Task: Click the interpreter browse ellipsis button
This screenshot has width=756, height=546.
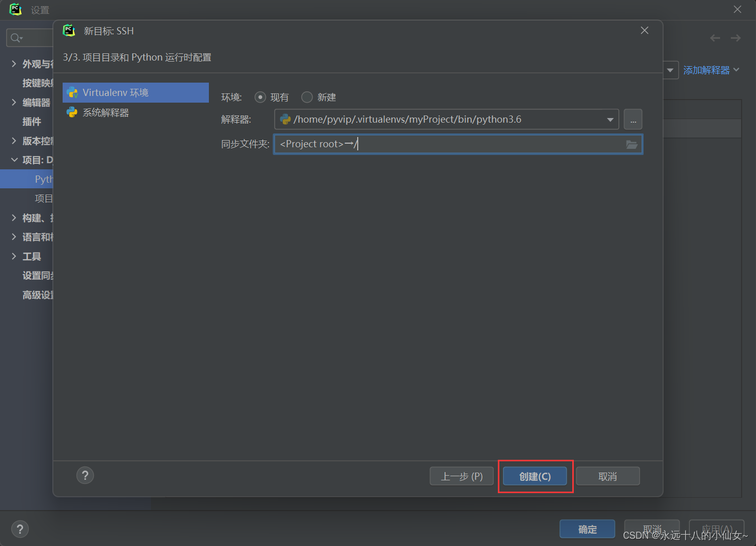Action: coord(633,120)
